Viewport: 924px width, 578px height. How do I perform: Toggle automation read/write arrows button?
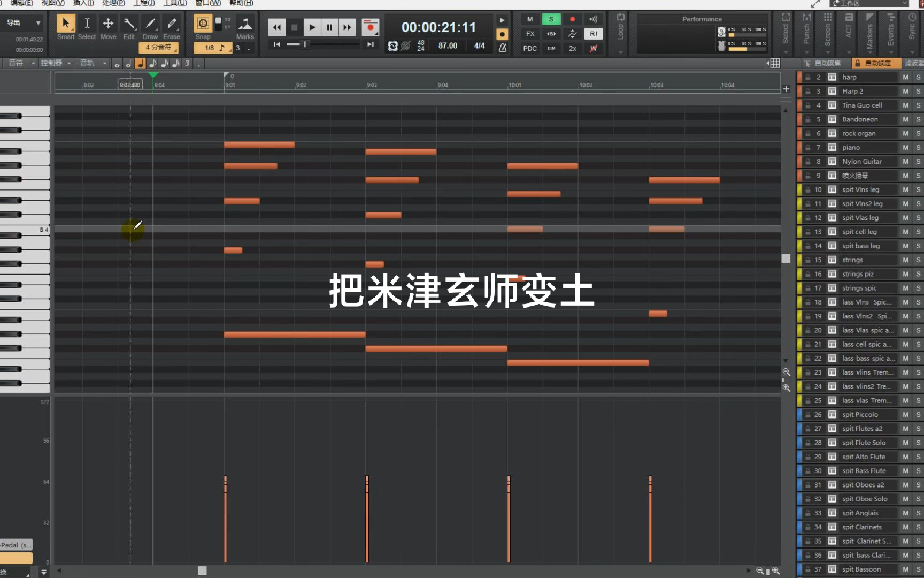(573, 34)
